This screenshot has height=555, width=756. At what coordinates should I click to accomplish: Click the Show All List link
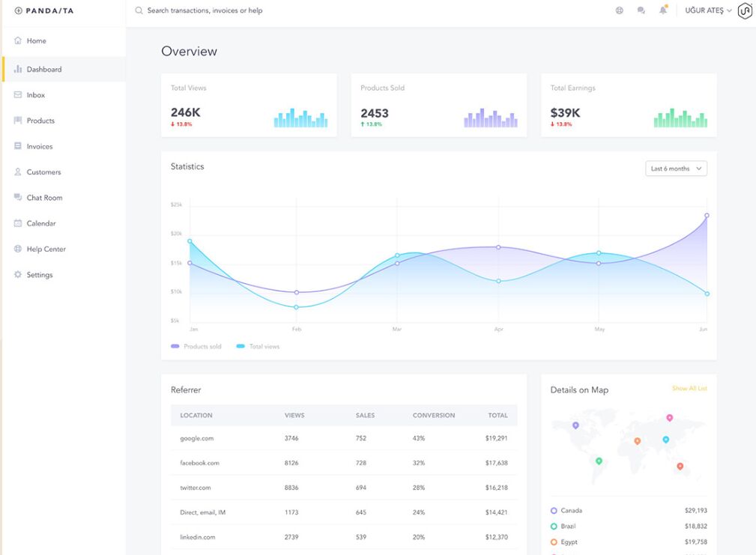[x=690, y=389]
